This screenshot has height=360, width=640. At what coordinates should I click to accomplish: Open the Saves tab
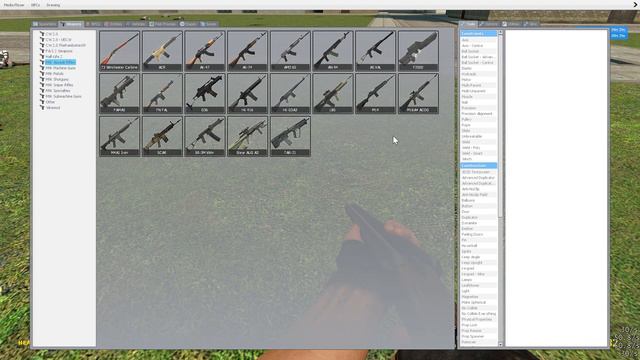click(209, 24)
